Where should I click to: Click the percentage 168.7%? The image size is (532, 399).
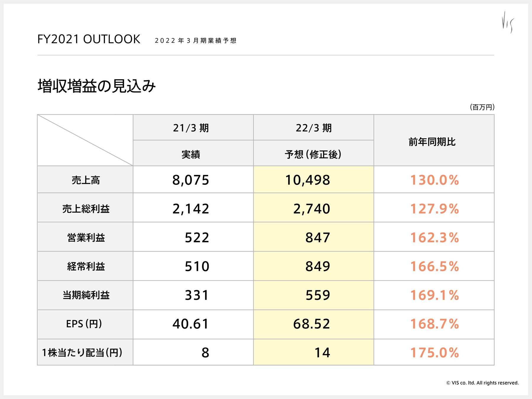pos(435,324)
